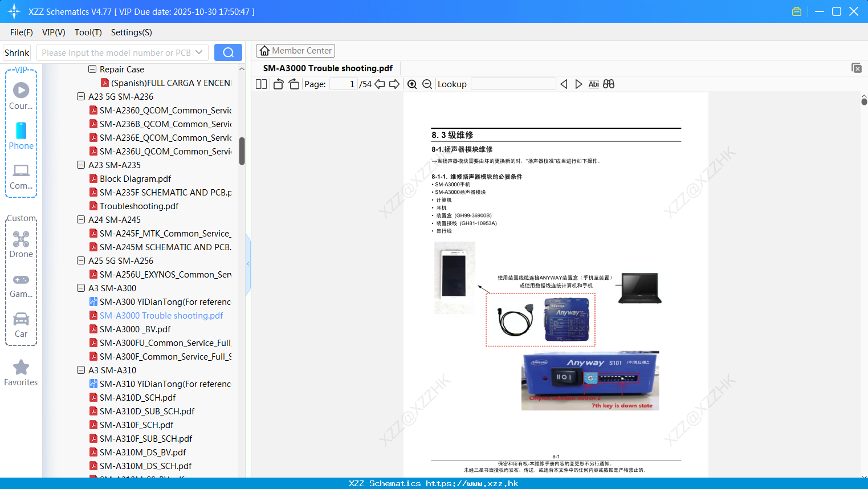The height and width of the screenshot is (489, 868).
Task: Collapse the A25 5G SM-A256 folder
Action: click(81, 260)
